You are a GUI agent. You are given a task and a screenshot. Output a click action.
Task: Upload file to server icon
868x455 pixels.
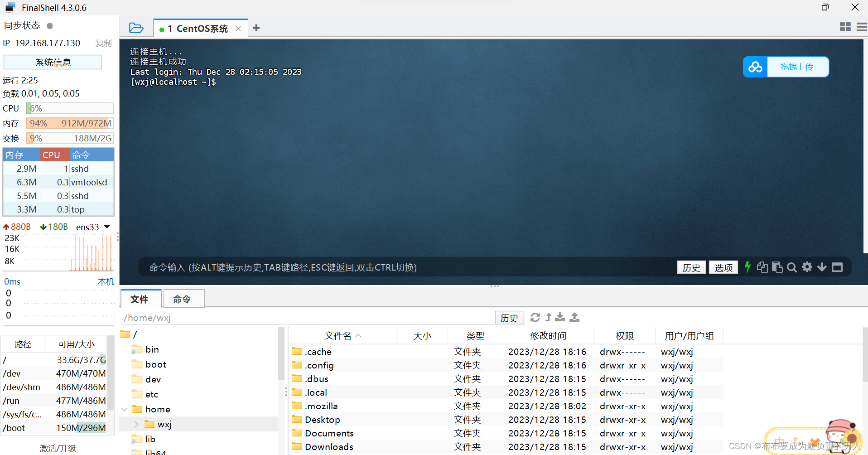[x=574, y=317]
